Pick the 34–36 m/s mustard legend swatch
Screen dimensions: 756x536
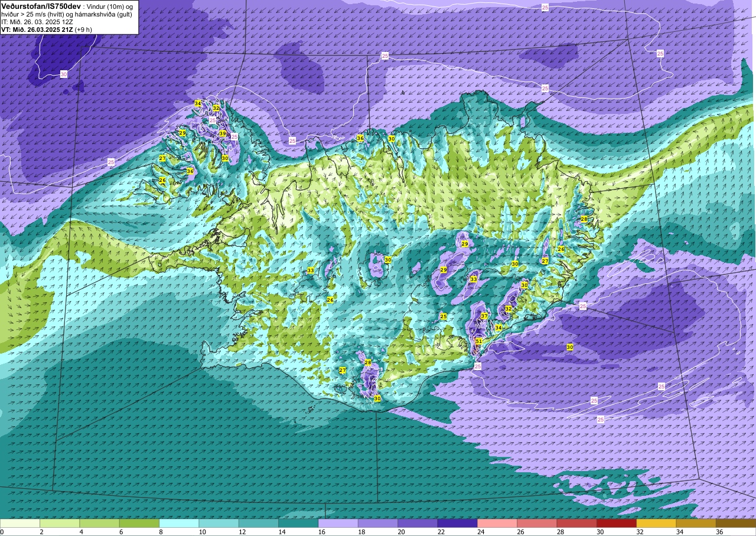pos(696,523)
